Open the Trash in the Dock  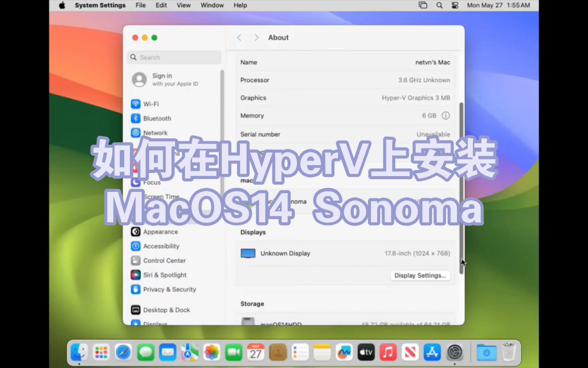(509, 352)
